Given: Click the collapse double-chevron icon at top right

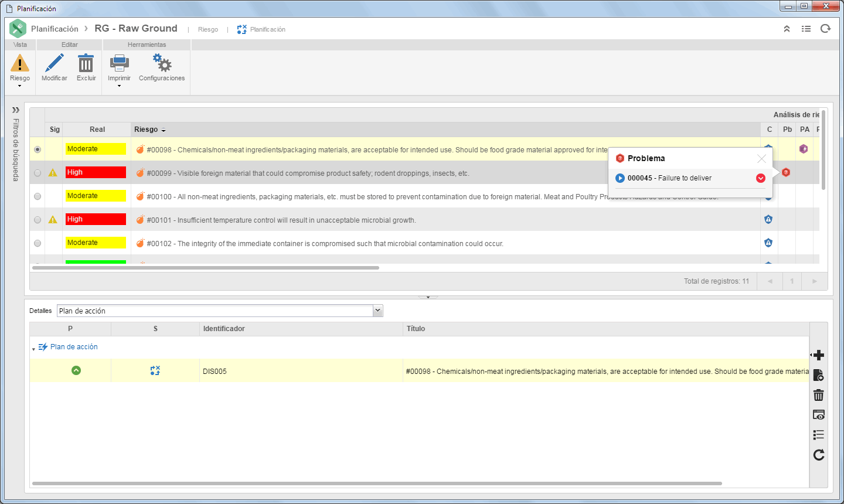Looking at the screenshot, I should (787, 29).
